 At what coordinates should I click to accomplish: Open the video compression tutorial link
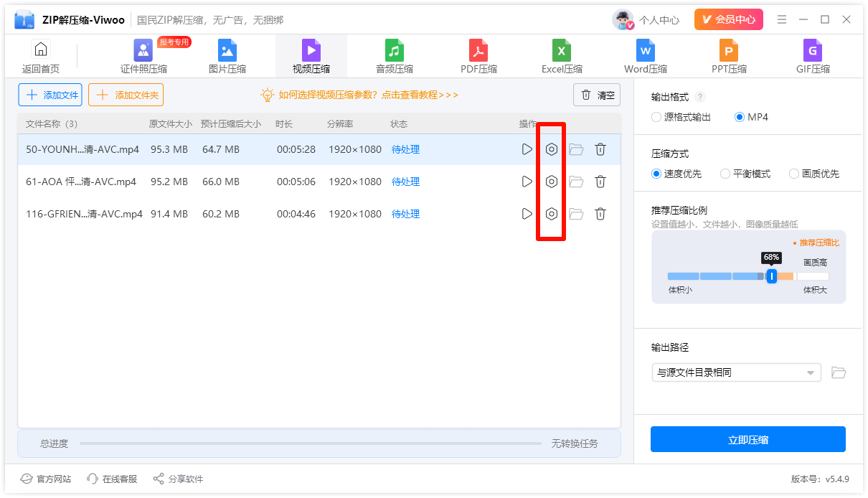tap(359, 95)
